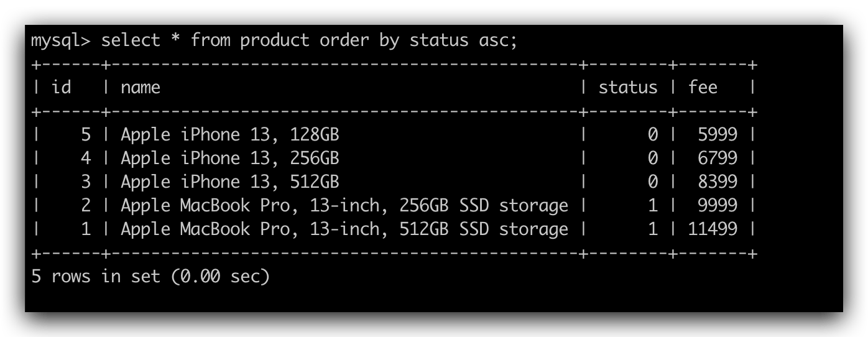
Task: Click the fee value 8399
Action: (718, 182)
